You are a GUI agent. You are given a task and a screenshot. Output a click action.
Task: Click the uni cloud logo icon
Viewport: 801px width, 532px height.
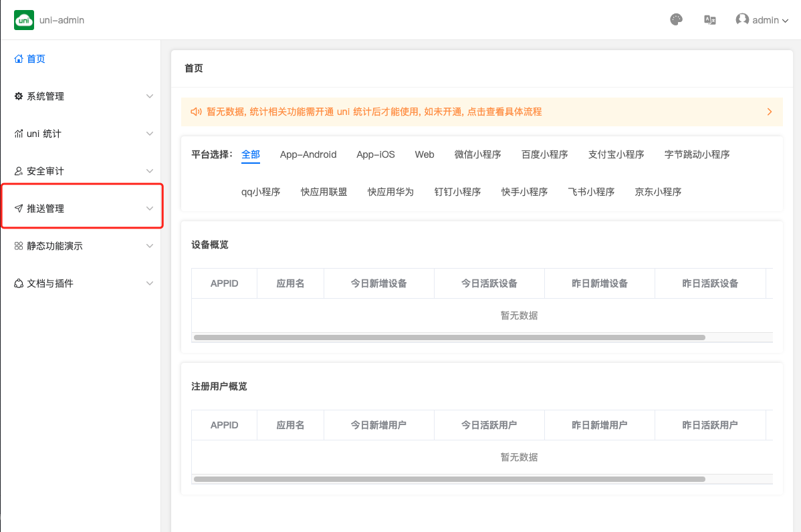[x=24, y=20]
